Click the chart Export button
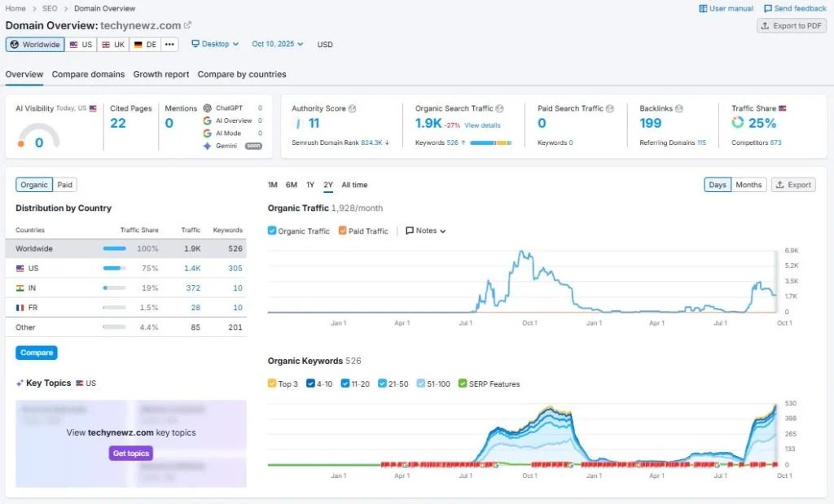The image size is (834, 504). pyautogui.click(x=793, y=185)
